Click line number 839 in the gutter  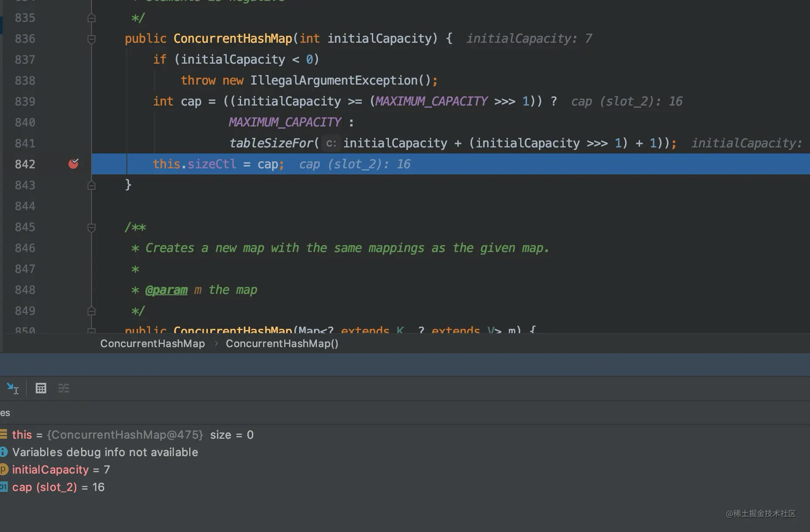[x=25, y=101]
